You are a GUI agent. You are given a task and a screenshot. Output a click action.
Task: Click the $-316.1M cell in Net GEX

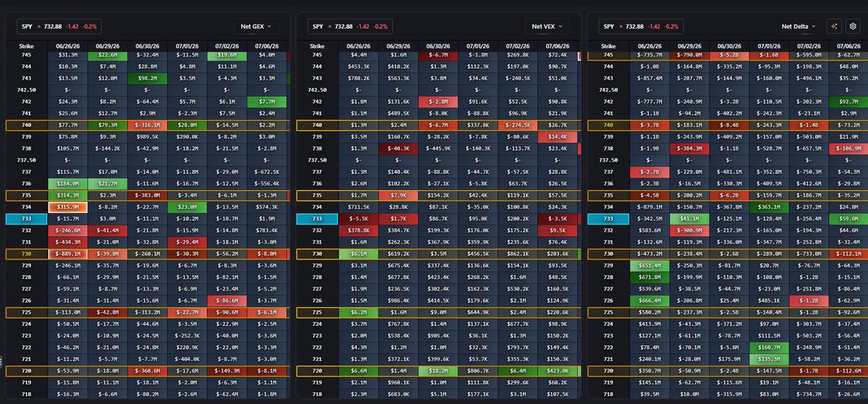147,125
